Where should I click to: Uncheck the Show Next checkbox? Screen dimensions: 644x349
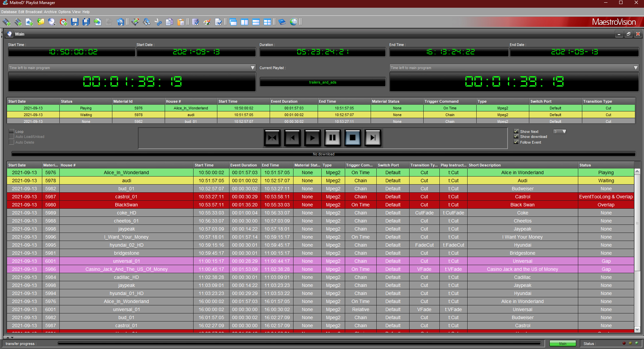516,132
